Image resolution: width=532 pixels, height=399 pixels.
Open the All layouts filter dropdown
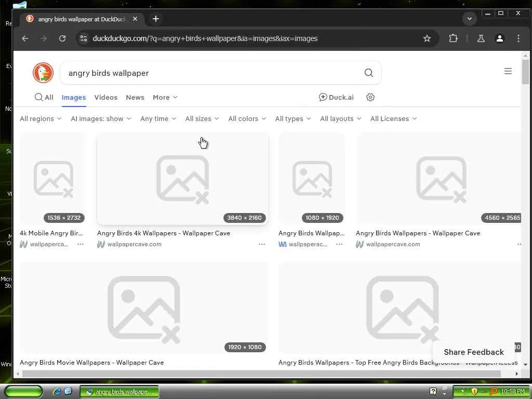pyautogui.click(x=341, y=119)
